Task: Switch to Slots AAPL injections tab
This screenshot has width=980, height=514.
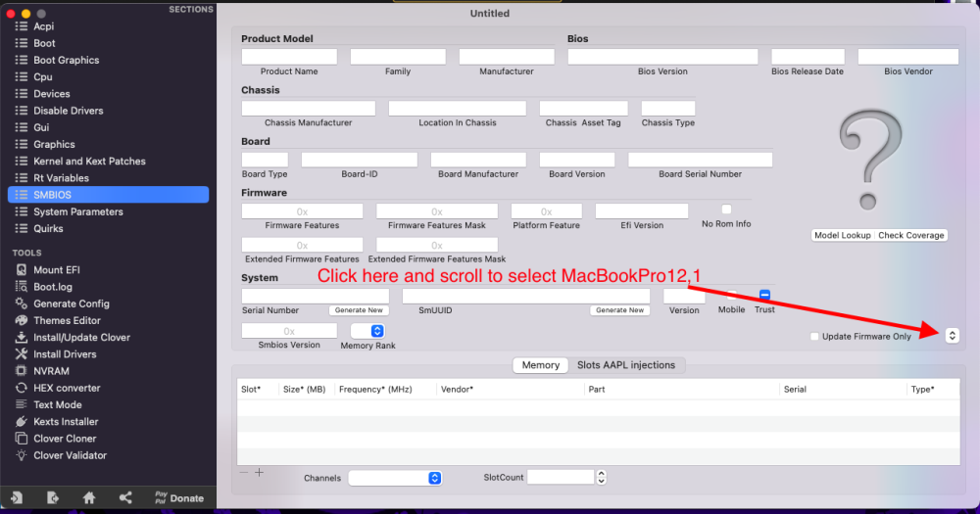Action: pyautogui.click(x=626, y=365)
